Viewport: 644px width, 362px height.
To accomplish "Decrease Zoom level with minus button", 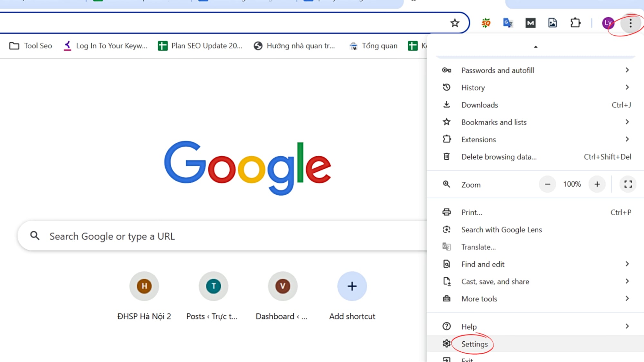I will (547, 184).
